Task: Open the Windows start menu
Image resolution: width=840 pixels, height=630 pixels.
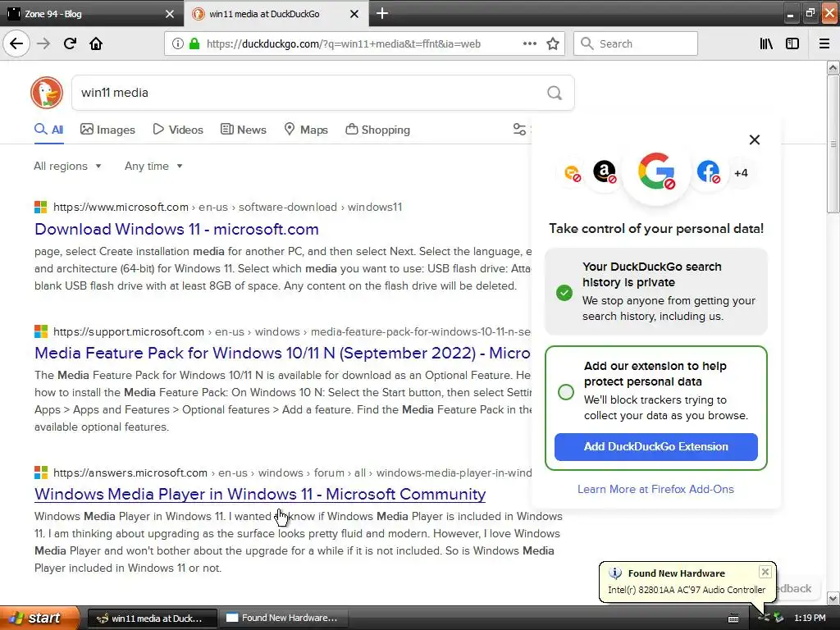Action: (39, 618)
